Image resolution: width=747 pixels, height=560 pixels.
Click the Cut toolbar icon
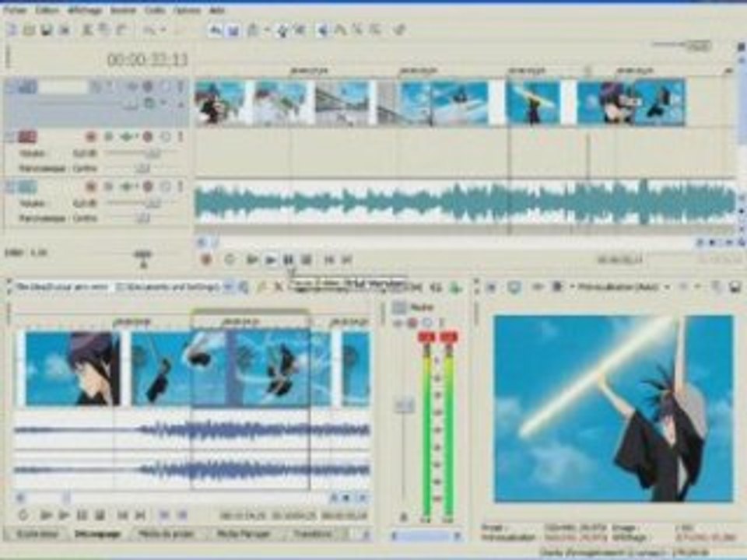87,30
